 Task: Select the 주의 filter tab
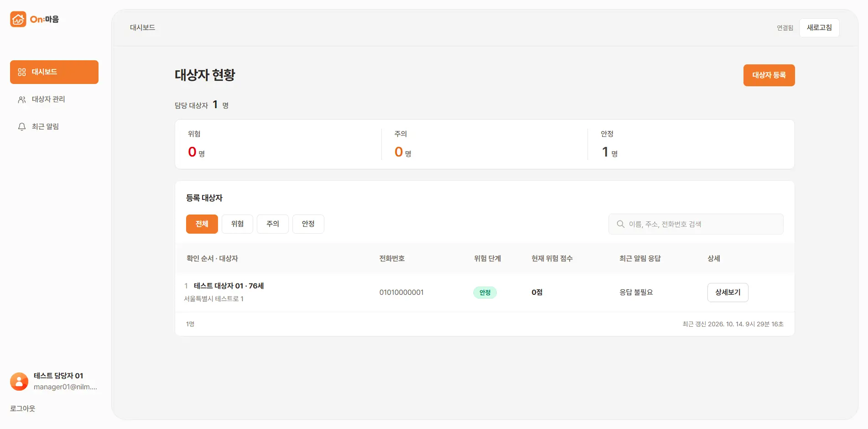(273, 224)
